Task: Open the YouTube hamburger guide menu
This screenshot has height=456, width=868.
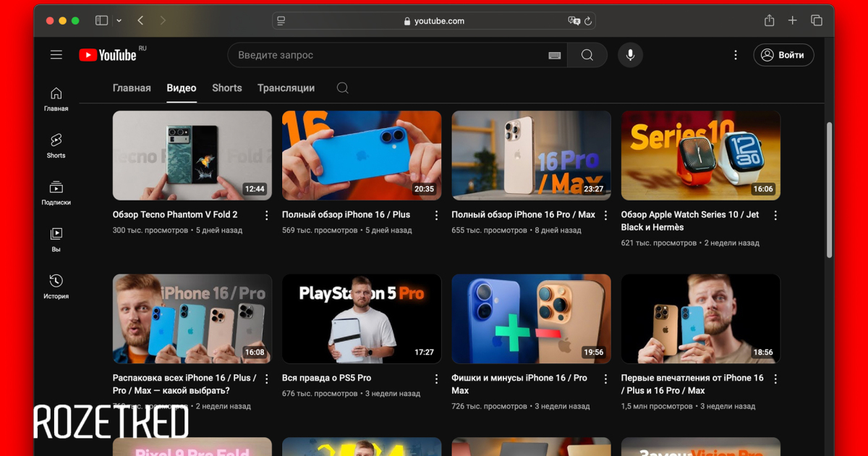Action: 56,55
